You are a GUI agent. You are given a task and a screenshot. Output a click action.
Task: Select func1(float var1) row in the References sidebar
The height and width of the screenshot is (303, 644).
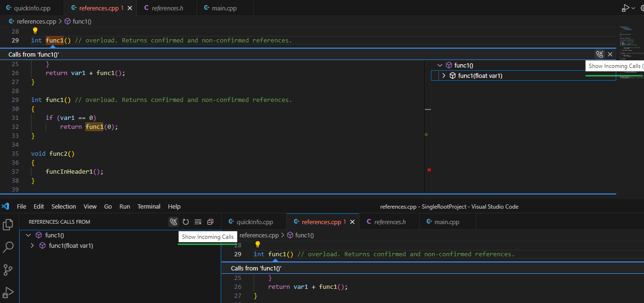tap(120, 245)
